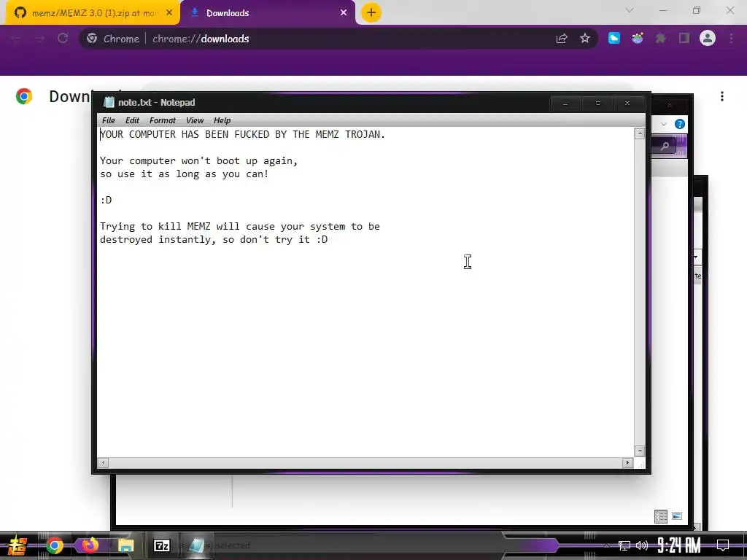Open Notepad's View menu
Image resolution: width=747 pixels, height=560 pixels.
click(x=194, y=120)
